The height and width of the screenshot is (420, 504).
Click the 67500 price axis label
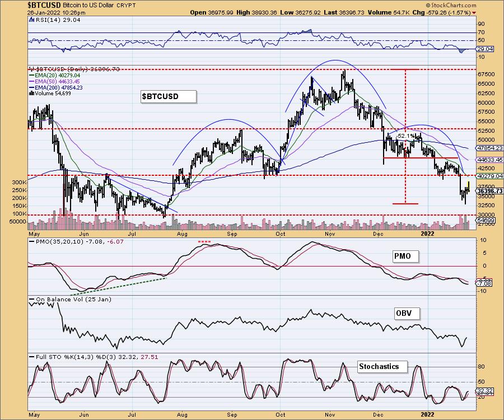(487, 74)
